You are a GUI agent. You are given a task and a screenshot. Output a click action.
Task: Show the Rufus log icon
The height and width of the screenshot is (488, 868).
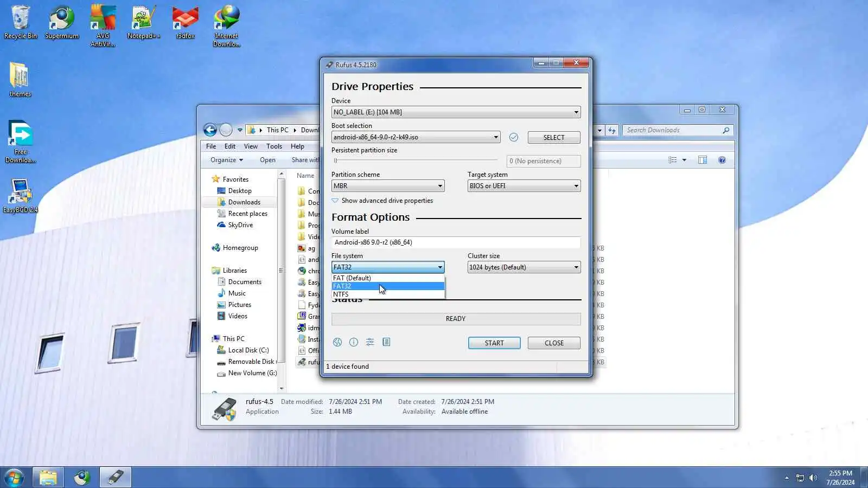(x=386, y=342)
